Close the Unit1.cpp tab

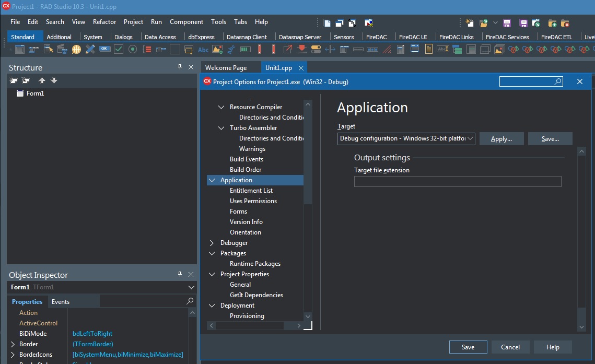(x=301, y=68)
